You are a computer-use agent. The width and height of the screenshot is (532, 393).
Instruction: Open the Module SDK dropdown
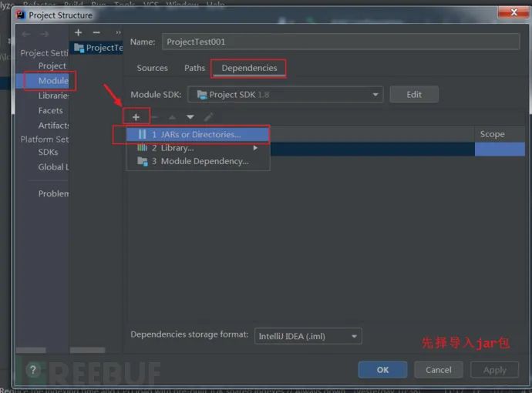coord(285,95)
